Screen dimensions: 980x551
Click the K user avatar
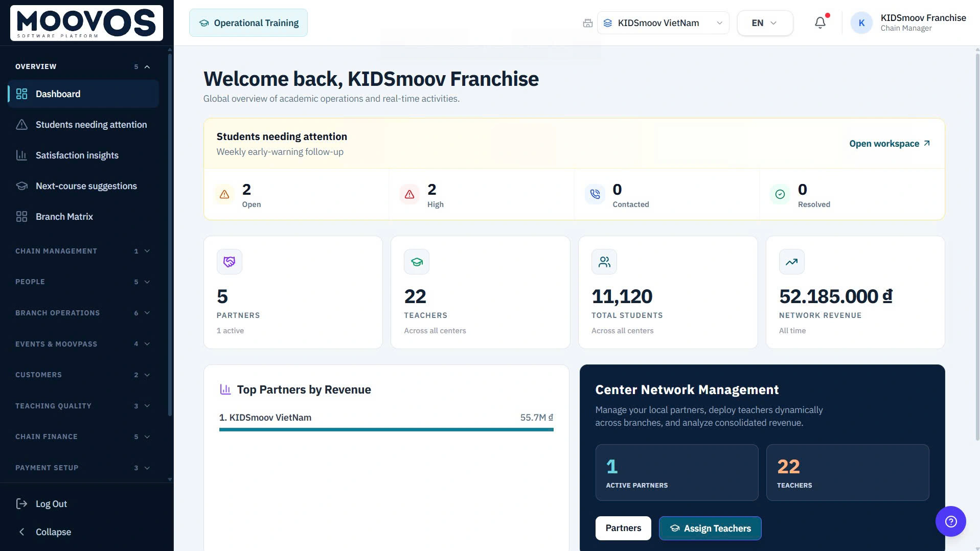861,23
